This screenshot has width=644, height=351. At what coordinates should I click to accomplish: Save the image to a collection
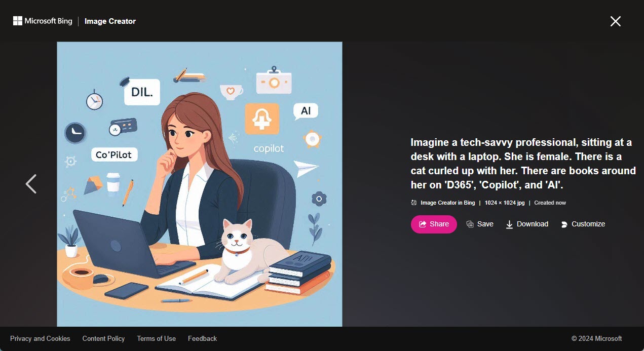click(x=479, y=224)
